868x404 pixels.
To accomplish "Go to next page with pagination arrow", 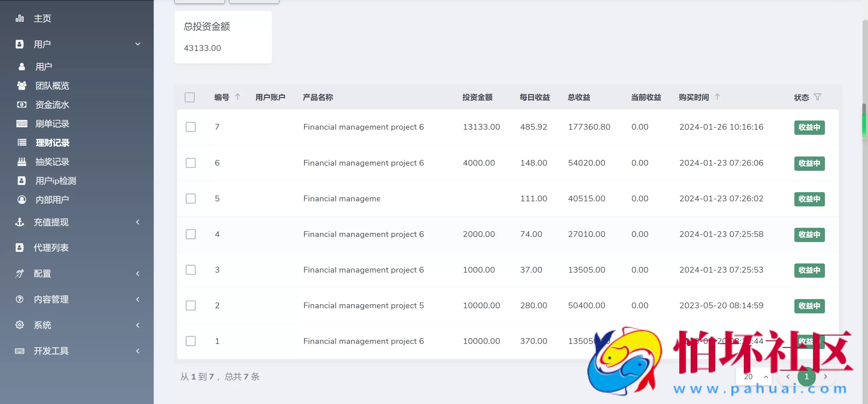I will click(x=826, y=377).
